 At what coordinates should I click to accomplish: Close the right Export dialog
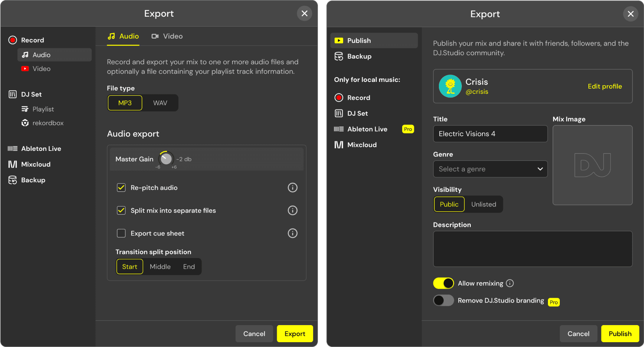tap(631, 14)
